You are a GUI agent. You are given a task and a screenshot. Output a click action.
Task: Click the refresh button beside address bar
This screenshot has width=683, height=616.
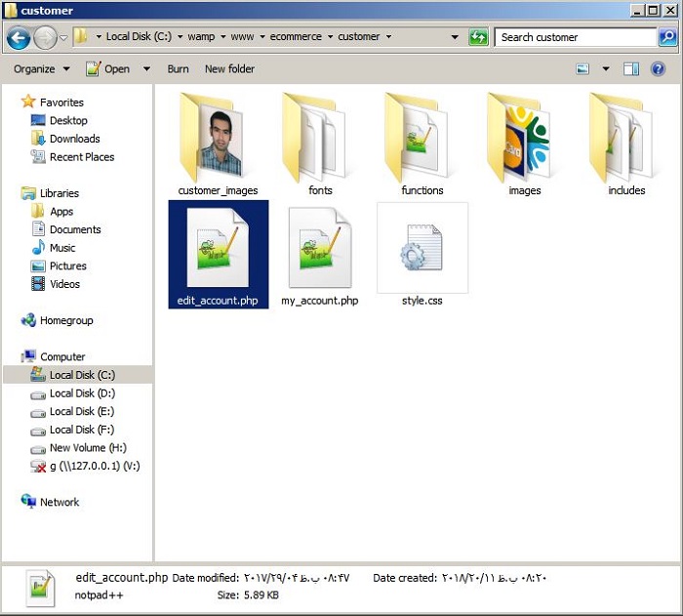pos(478,37)
